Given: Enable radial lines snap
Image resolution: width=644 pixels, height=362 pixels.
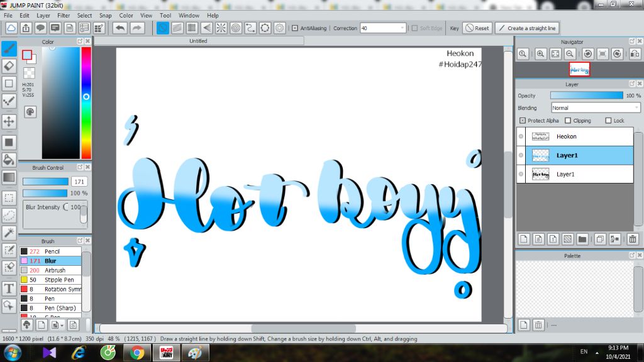Looking at the screenshot, I should click(221, 28).
